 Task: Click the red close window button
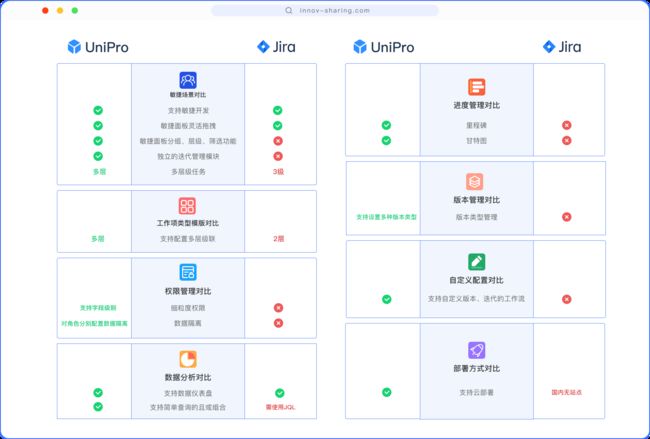46,10
